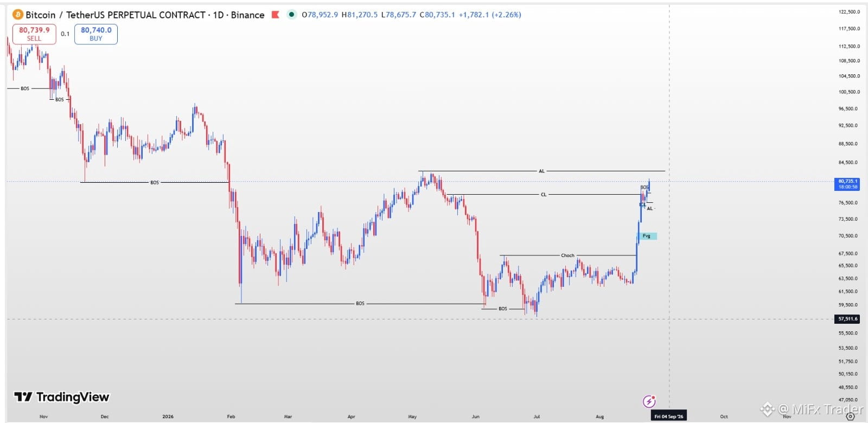Click the 48,550.0 price scale label

848,387
